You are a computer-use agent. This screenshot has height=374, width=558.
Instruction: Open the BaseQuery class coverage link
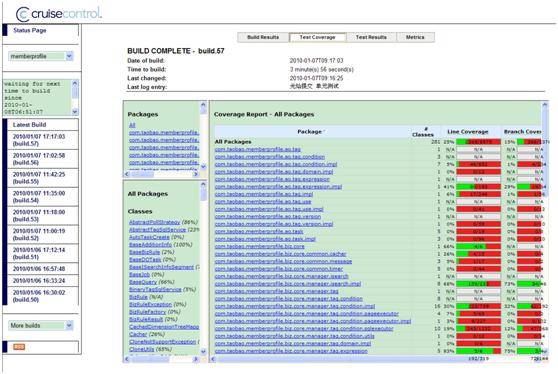point(143,282)
